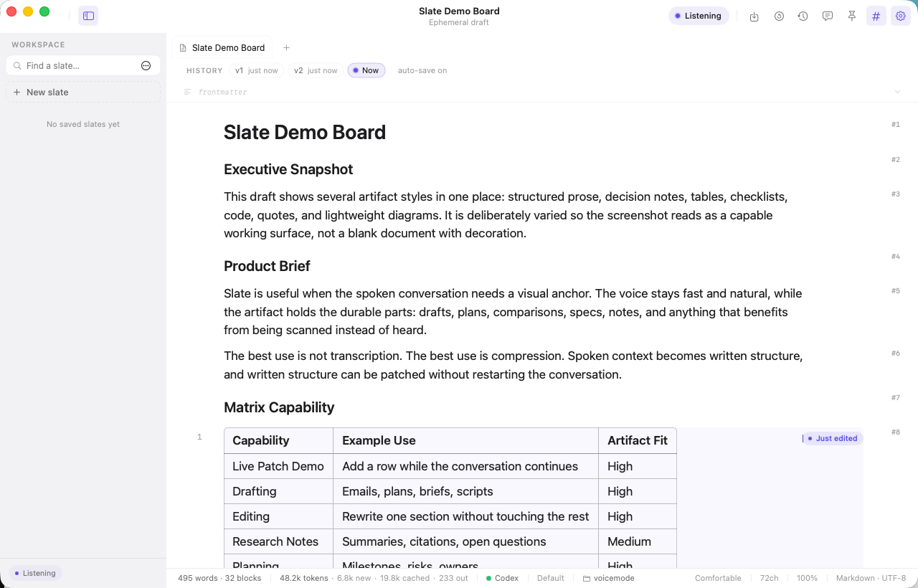918x588 pixels.
Task: Click the Just edited badge
Action: tap(833, 438)
